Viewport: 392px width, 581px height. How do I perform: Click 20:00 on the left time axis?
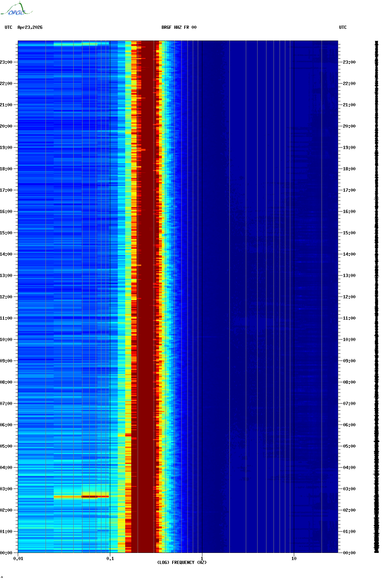pyautogui.click(x=6, y=126)
